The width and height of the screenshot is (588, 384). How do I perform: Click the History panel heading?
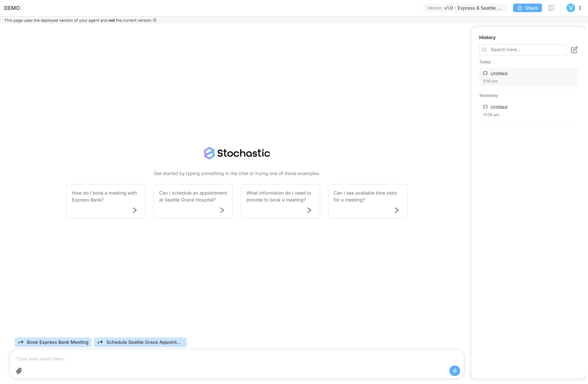coord(487,37)
